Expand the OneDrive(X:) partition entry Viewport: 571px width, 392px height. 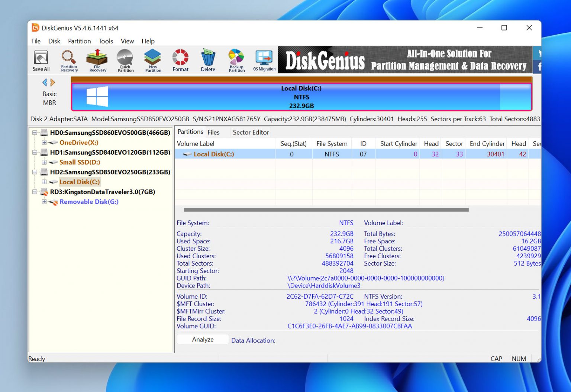pos(44,142)
